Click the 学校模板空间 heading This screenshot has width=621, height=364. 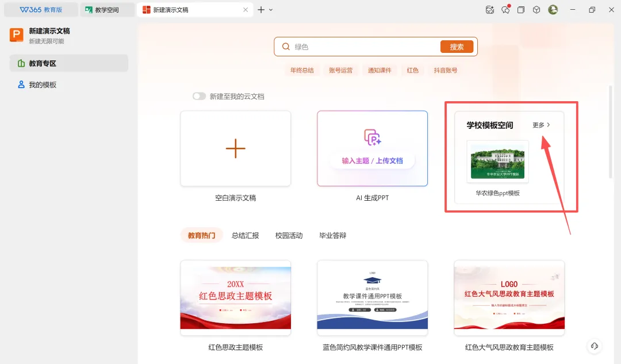(490, 125)
